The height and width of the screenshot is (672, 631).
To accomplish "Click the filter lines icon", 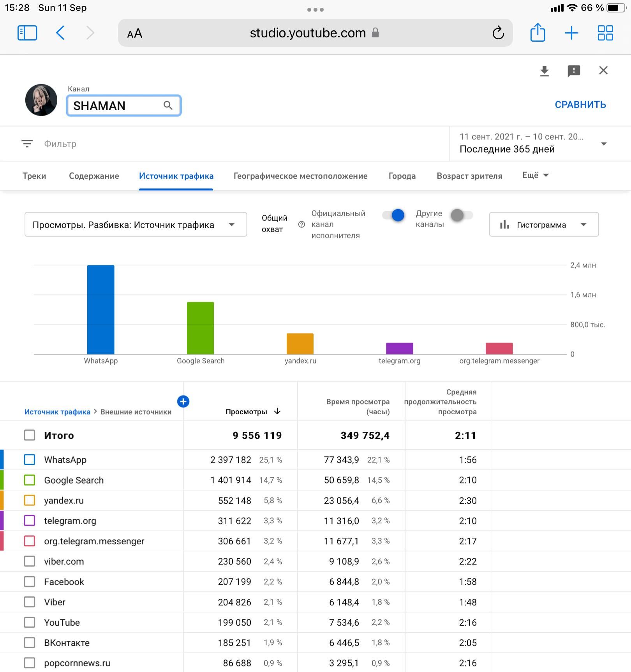I will tap(27, 144).
